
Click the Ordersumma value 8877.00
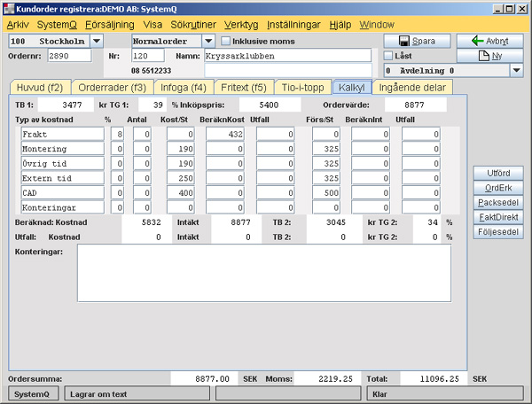click(205, 379)
